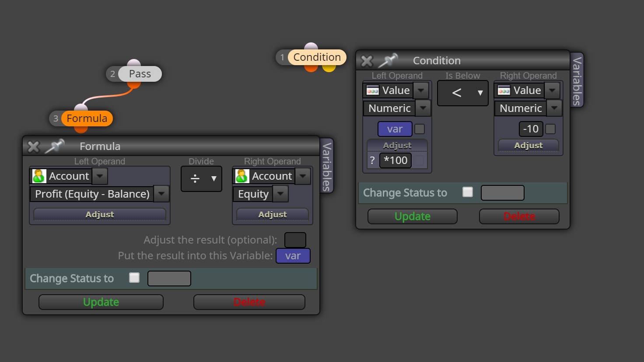Click Adjust under Formula left operand

pyautogui.click(x=100, y=214)
